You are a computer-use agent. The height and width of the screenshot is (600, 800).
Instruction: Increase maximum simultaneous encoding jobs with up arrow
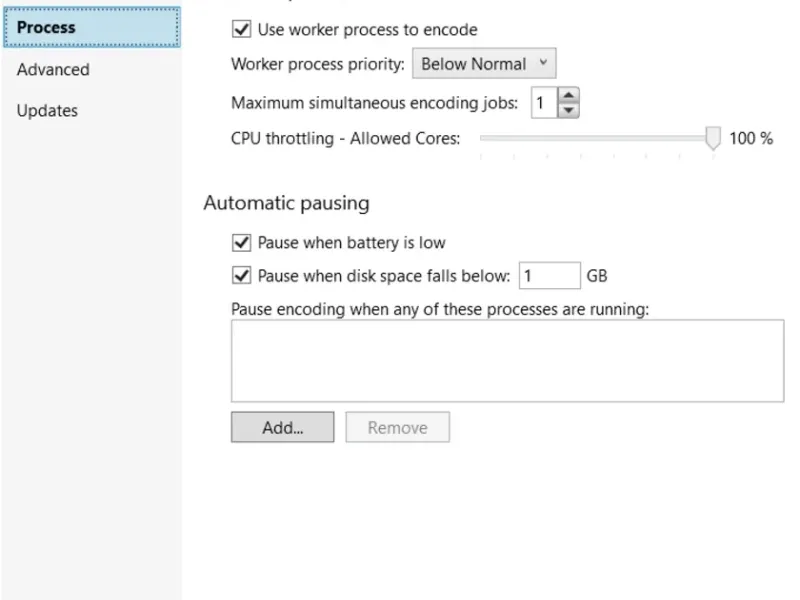pyautogui.click(x=568, y=96)
